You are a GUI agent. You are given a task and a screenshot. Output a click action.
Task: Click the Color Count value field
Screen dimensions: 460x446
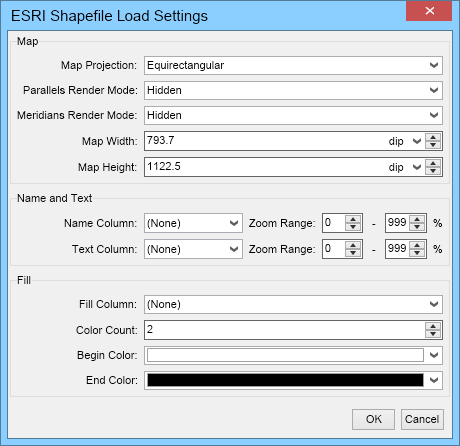[x=285, y=330]
